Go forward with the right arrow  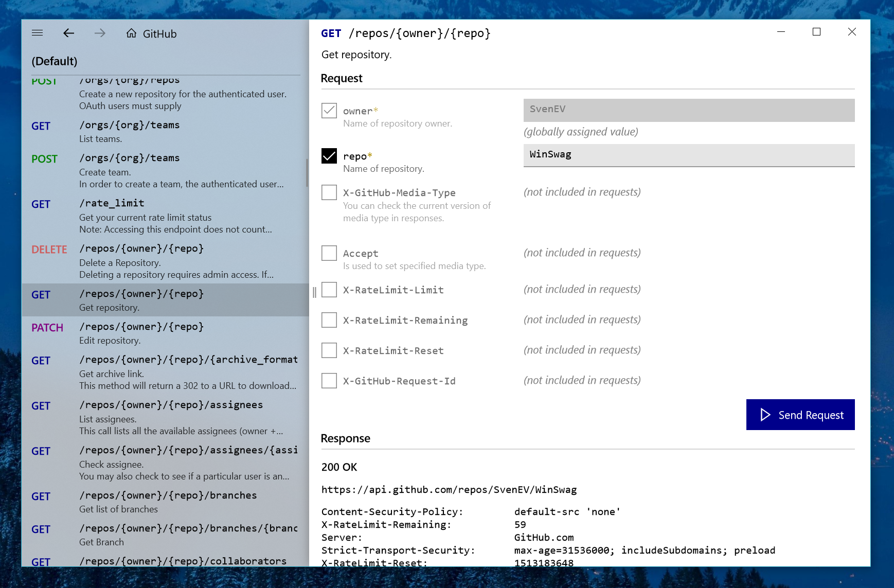click(x=100, y=33)
